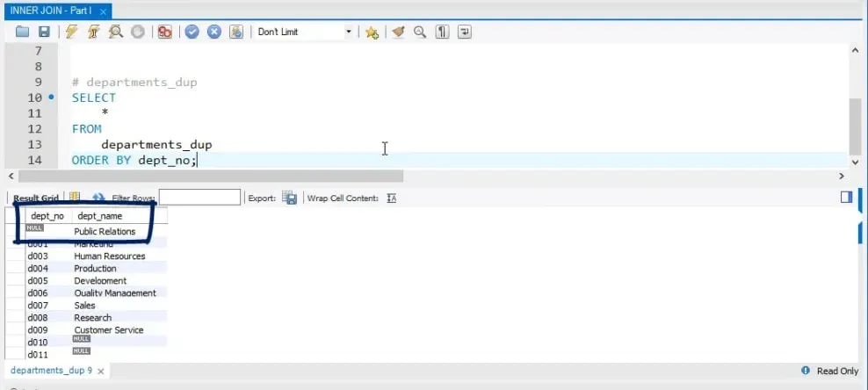The height and width of the screenshot is (390, 868).
Task: Click the editor scrollbar down arrow
Action: point(855,162)
